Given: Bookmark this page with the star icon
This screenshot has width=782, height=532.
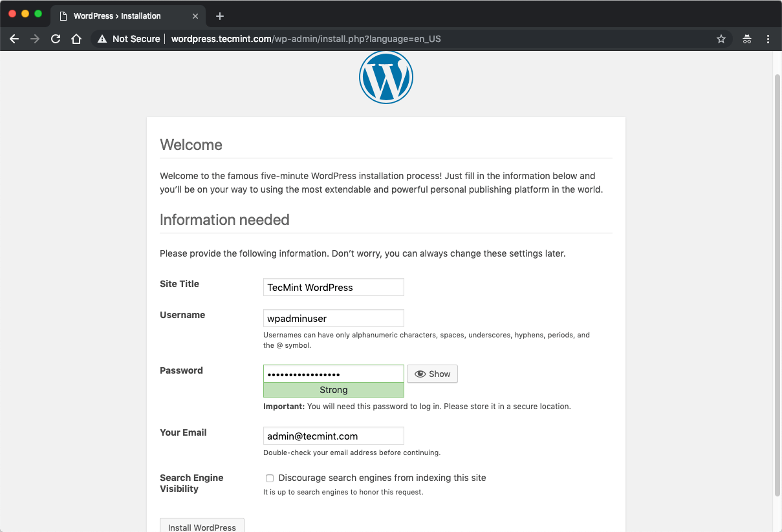Looking at the screenshot, I should (x=721, y=39).
